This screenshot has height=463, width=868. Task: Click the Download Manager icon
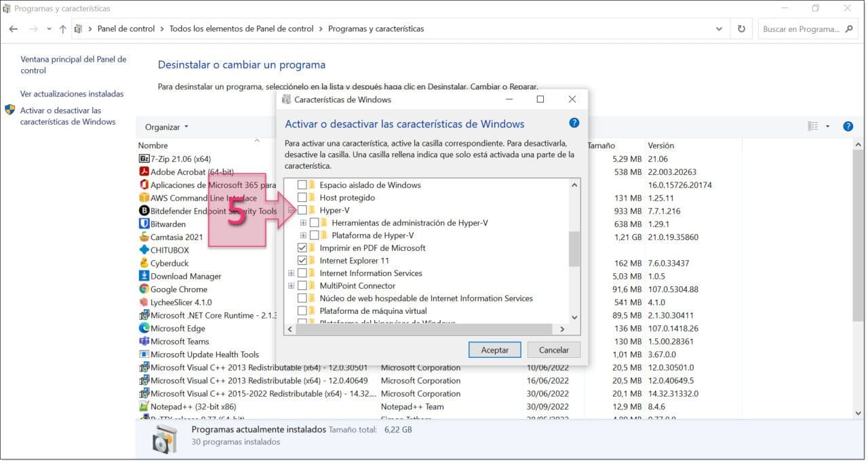[144, 276]
